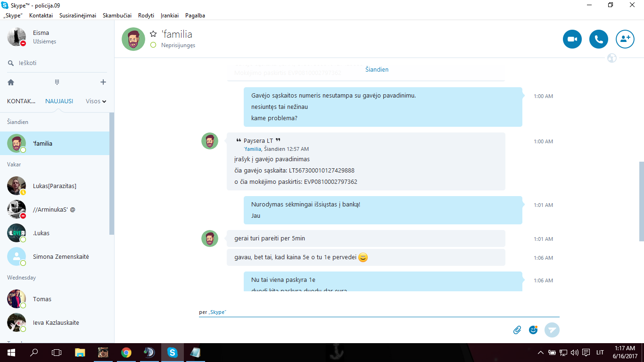Open the „Skype" menu

13,16
